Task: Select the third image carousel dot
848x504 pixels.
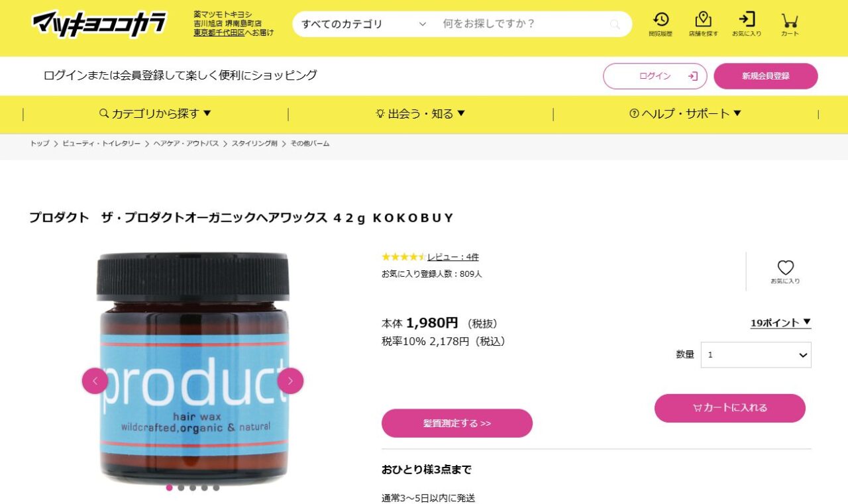Action: 193,487
